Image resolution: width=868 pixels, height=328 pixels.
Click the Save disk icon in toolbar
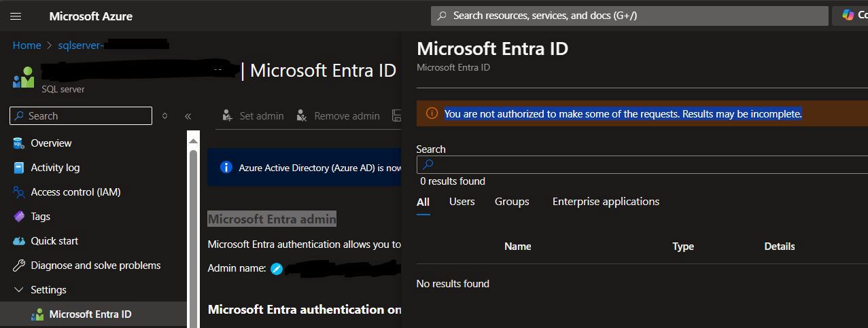pos(397,116)
